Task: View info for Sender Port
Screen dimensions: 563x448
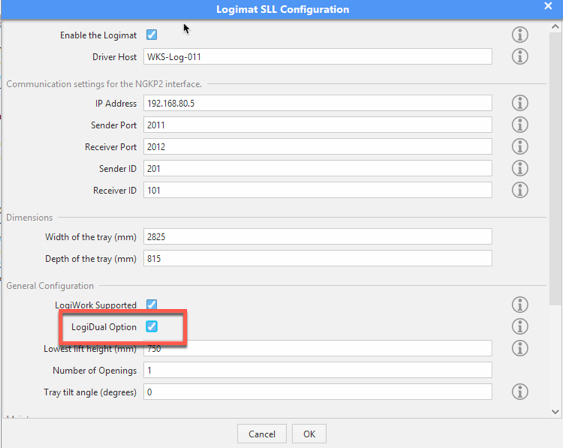Action: (520, 125)
